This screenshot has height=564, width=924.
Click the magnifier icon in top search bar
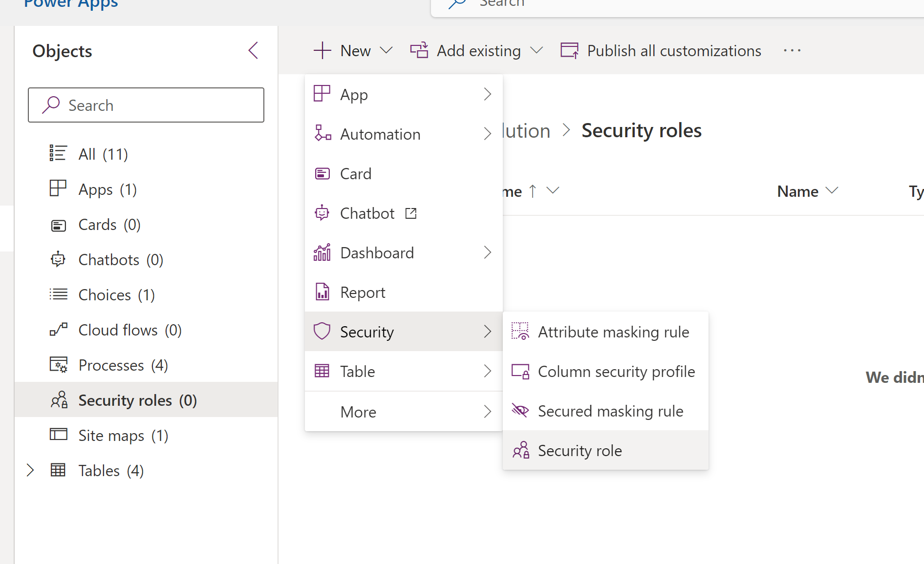click(457, 3)
